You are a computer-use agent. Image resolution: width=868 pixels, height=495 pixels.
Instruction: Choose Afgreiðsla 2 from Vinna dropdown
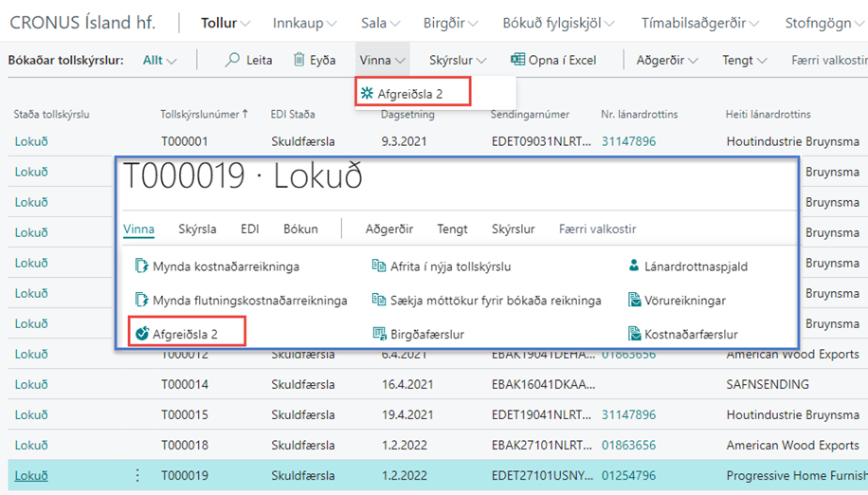click(409, 94)
